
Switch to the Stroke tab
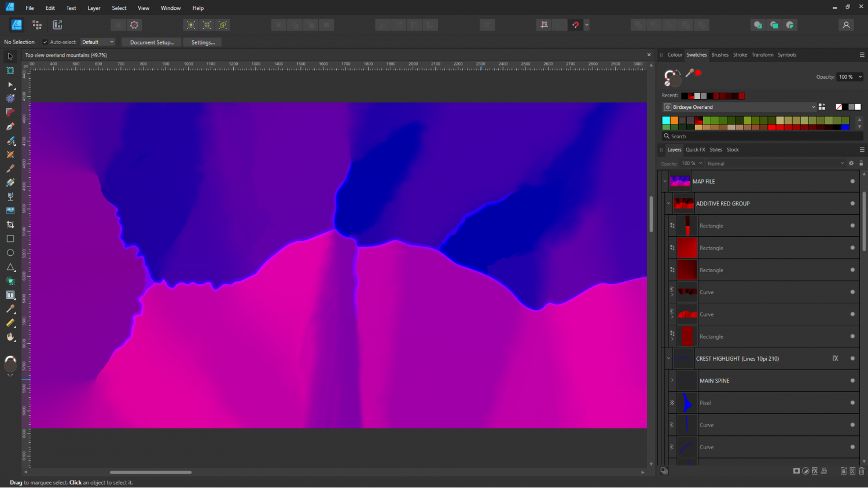pyautogui.click(x=740, y=55)
